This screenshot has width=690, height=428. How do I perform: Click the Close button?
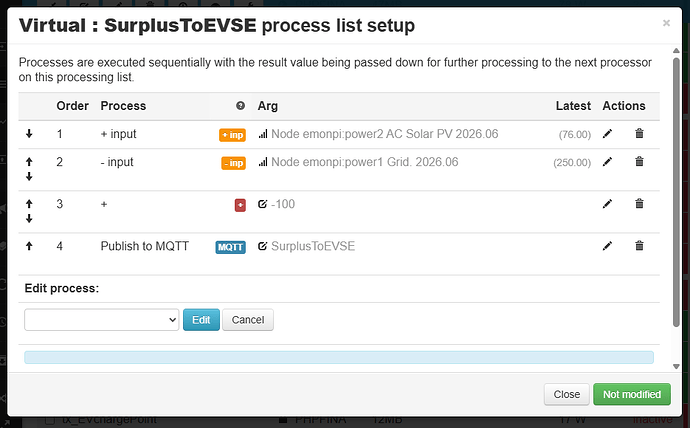click(x=566, y=394)
